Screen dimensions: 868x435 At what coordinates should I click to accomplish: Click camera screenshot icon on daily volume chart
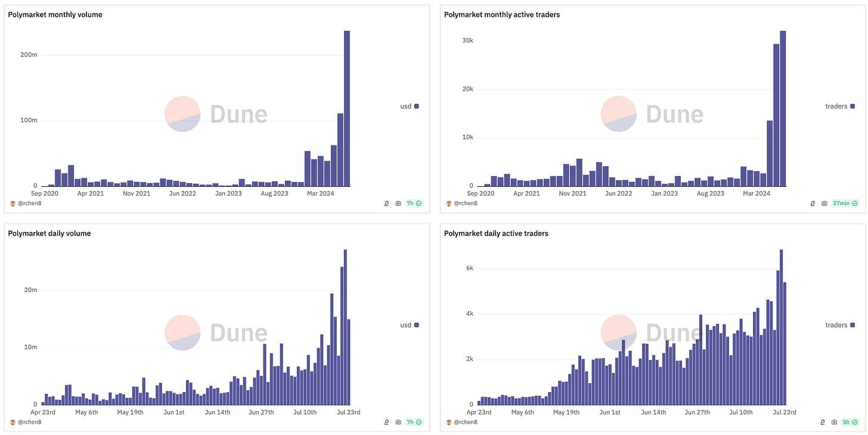(x=398, y=422)
